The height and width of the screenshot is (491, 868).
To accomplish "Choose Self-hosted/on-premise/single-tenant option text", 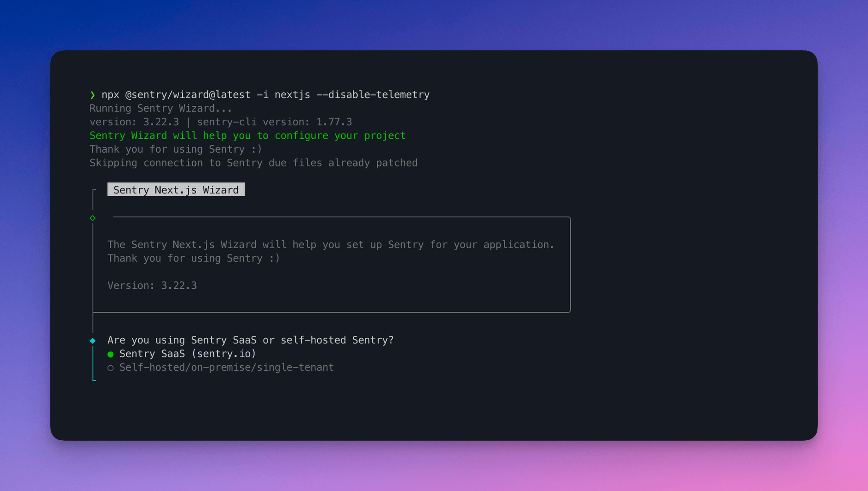I will (227, 367).
